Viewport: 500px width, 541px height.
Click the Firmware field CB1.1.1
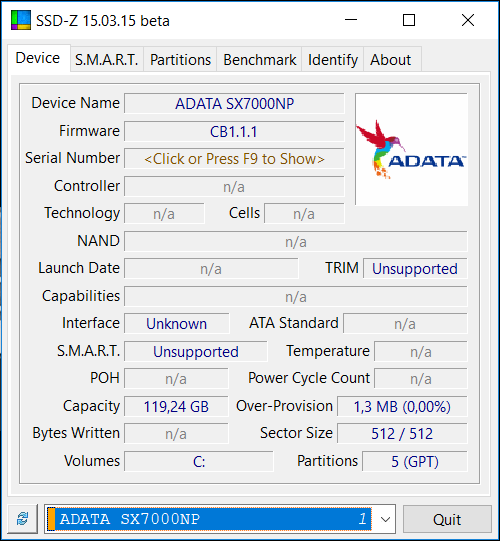[x=234, y=131]
